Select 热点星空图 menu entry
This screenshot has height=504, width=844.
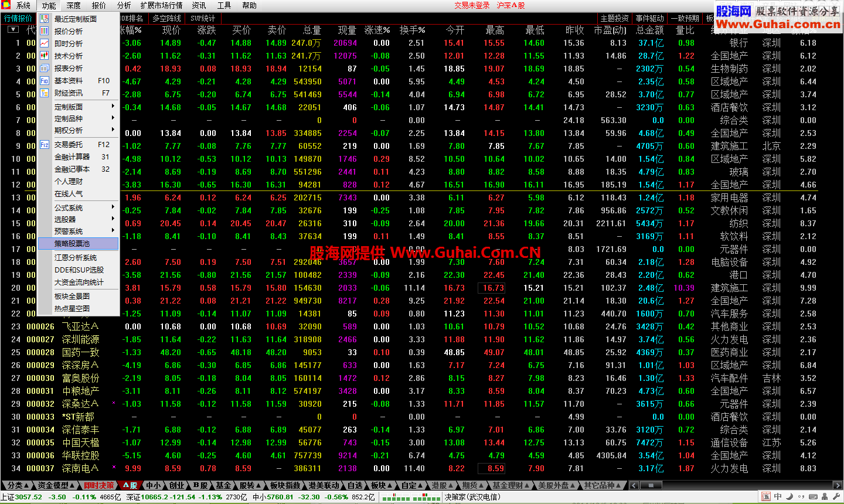[79, 309]
